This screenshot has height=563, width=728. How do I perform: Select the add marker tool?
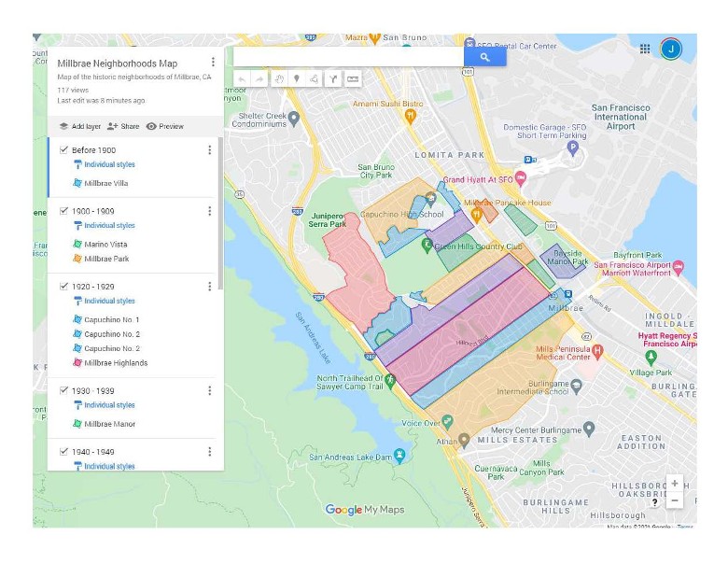click(x=297, y=79)
